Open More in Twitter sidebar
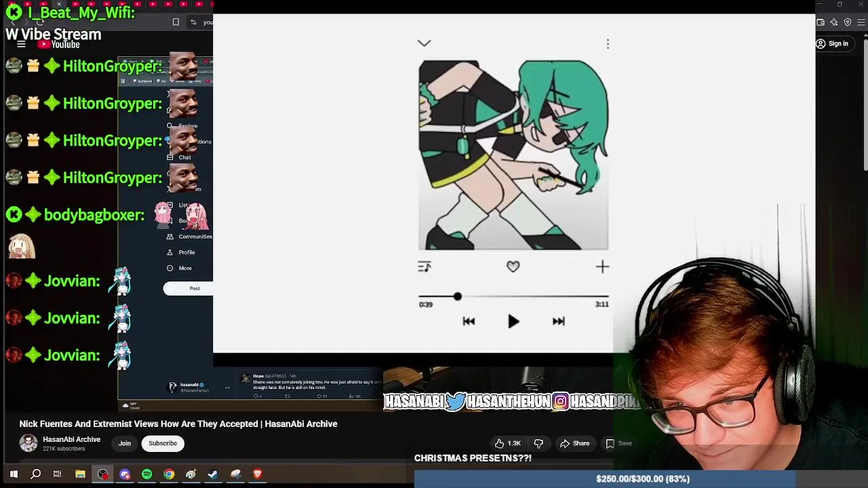Viewport: 868px width, 488px height. tap(180, 268)
